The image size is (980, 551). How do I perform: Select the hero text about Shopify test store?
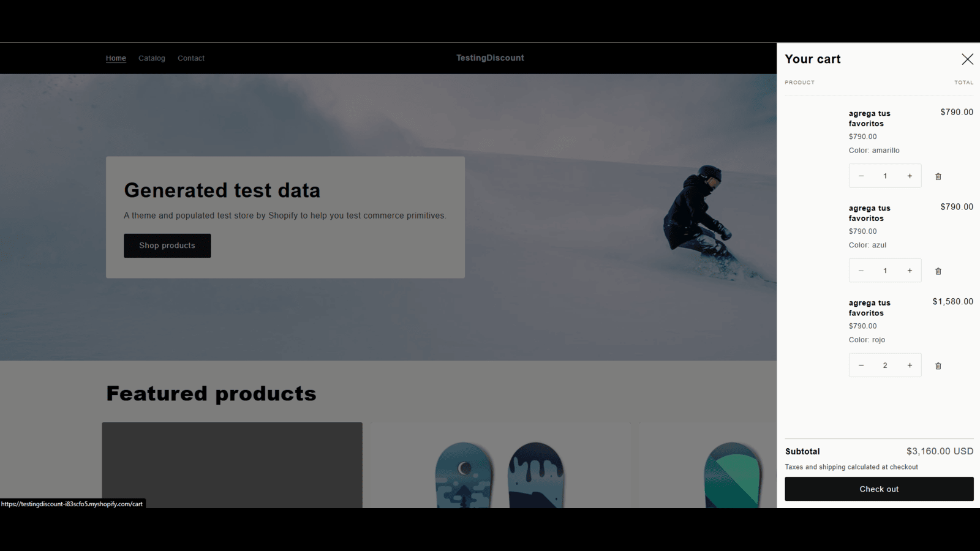click(285, 216)
